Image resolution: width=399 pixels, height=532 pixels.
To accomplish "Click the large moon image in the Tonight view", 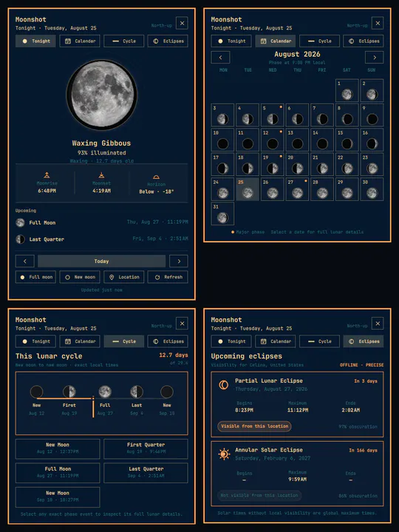I will coord(101,95).
